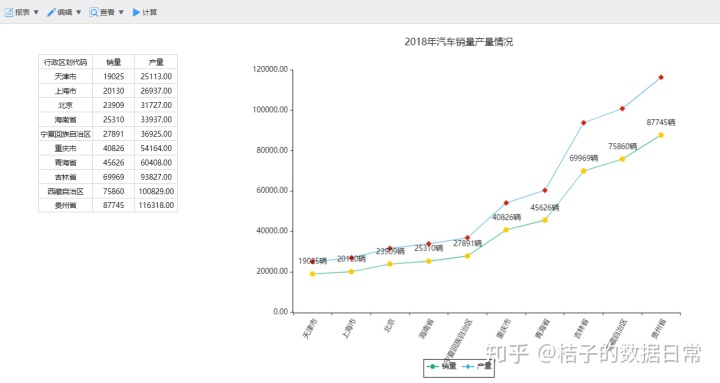720x383 pixels.
Task: Select table cell 19025
Action: pos(113,76)
